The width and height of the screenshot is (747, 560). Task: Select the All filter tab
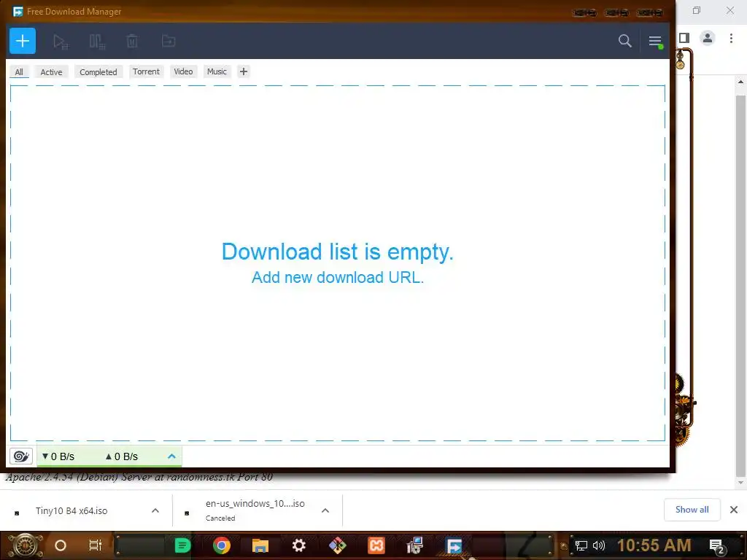tap(19, 72)
